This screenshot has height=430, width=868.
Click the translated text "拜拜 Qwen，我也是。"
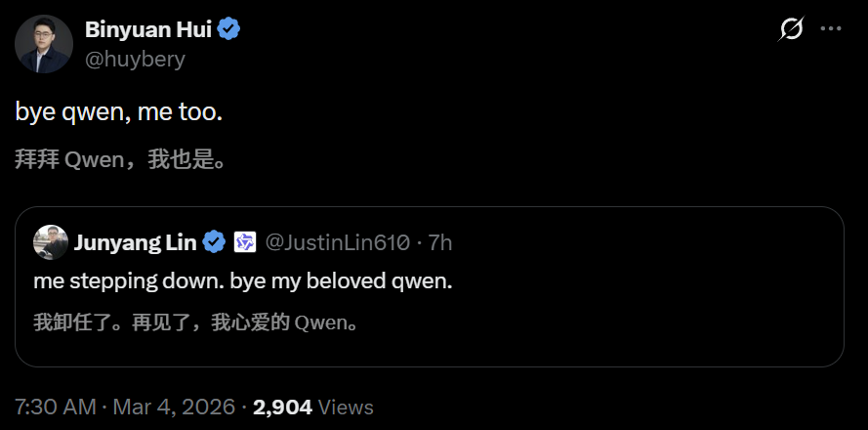click(x=121, y=159)
